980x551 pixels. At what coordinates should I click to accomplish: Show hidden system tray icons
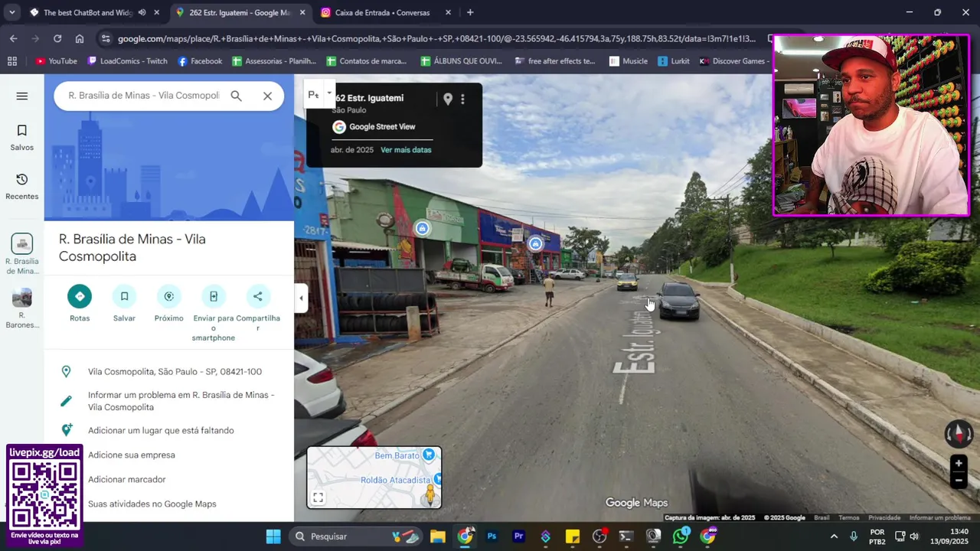point(834,536)
